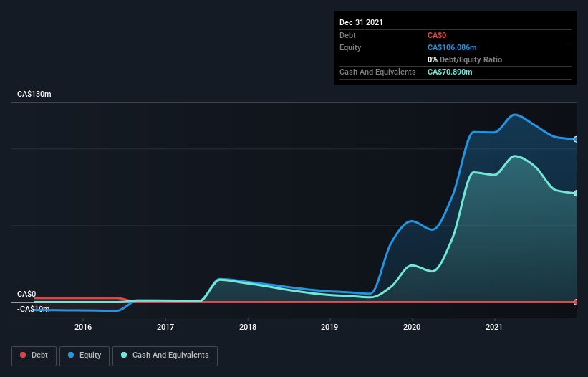Click the CA$130m y-axis label
Screen dimensions: 588x377
[x=34, y=94]
